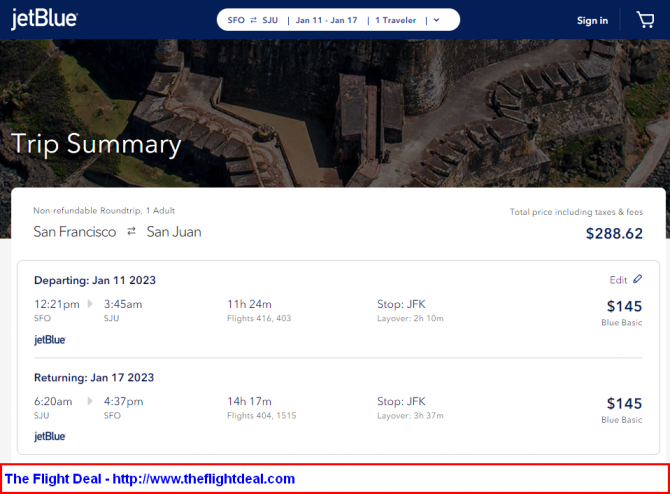Click the route swap arrows in search pill

click(x=253, y=20)
